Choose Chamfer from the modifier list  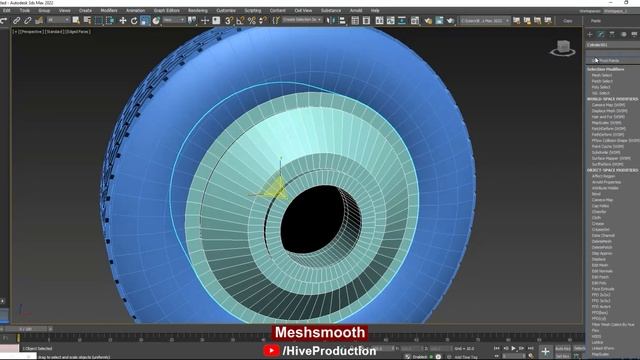coord(599,212)
